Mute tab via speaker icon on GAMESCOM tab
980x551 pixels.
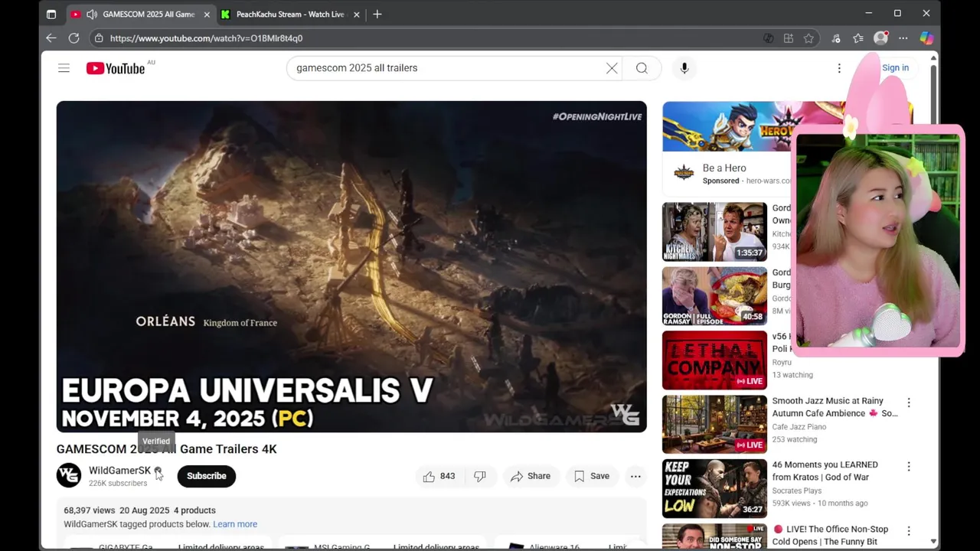[x=92, y=14]
